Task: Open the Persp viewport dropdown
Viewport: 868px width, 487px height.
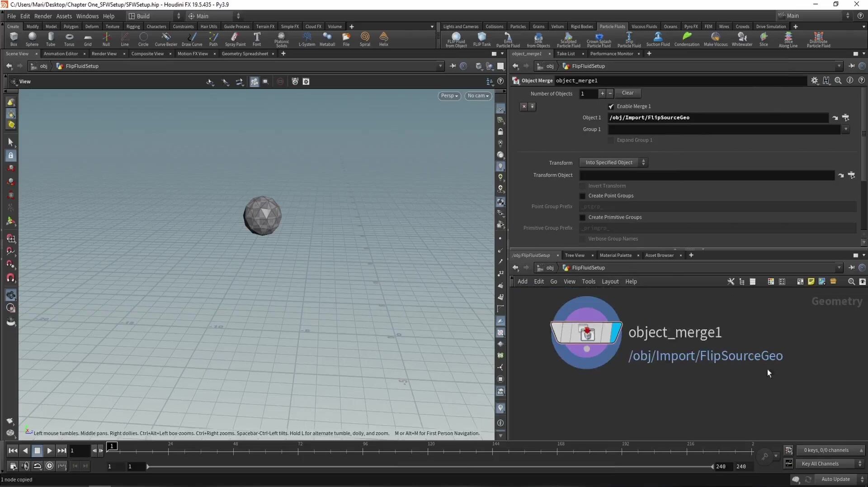Action: tap(449, 96)
